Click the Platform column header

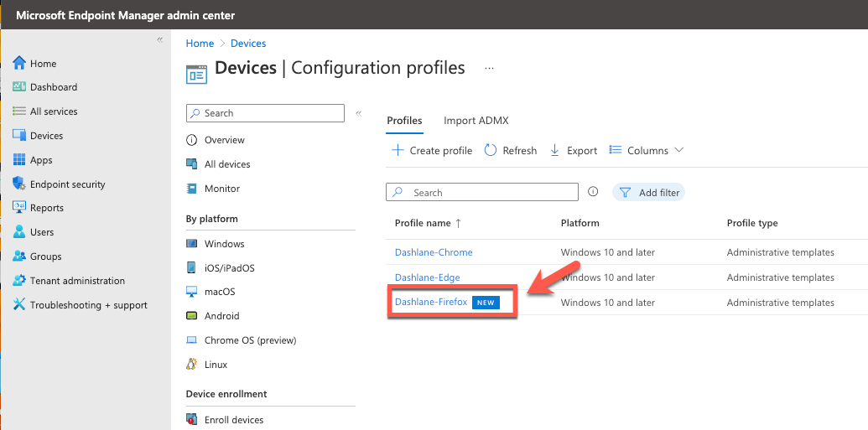click(x=580, y=223)
